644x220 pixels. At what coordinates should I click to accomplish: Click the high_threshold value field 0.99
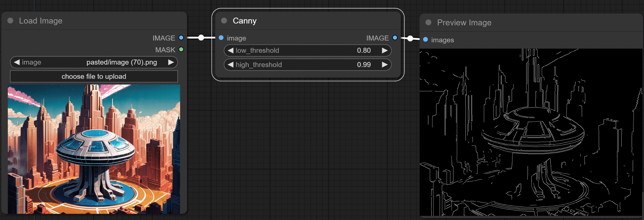coord(363,65)
